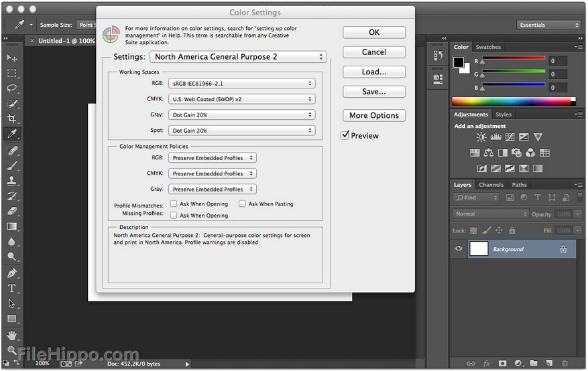Select the Rectangular Marquee tool
This screenshot has width=588, height=371.
[x=11, y=73]
